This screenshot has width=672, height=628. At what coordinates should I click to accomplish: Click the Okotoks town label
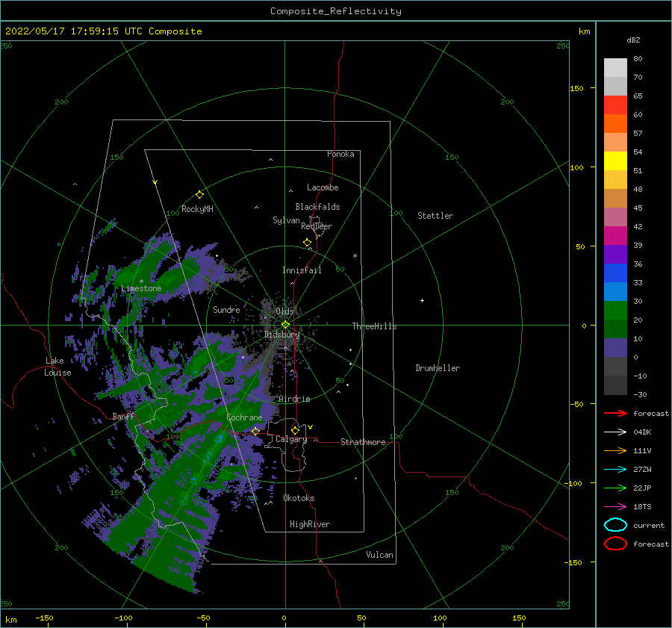pos(299,498)
